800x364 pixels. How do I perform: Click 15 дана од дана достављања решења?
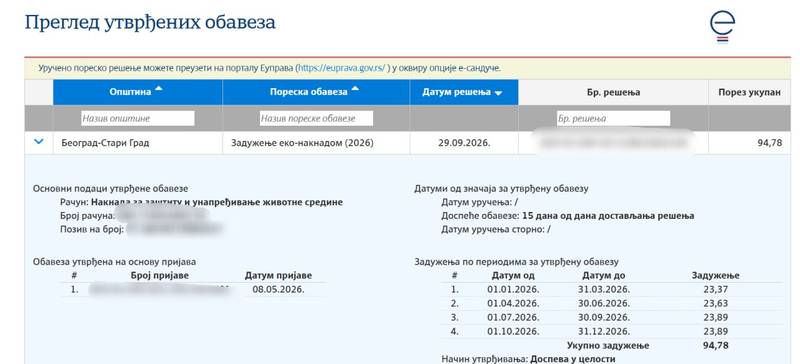click(608, 216)
